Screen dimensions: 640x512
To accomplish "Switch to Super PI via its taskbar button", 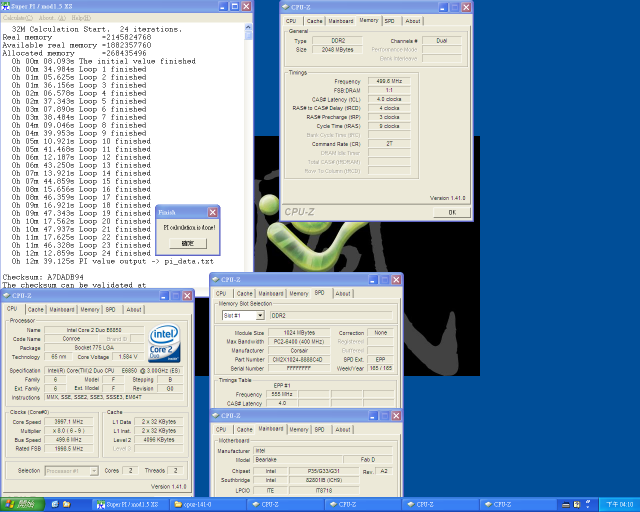I will (130, 505).
